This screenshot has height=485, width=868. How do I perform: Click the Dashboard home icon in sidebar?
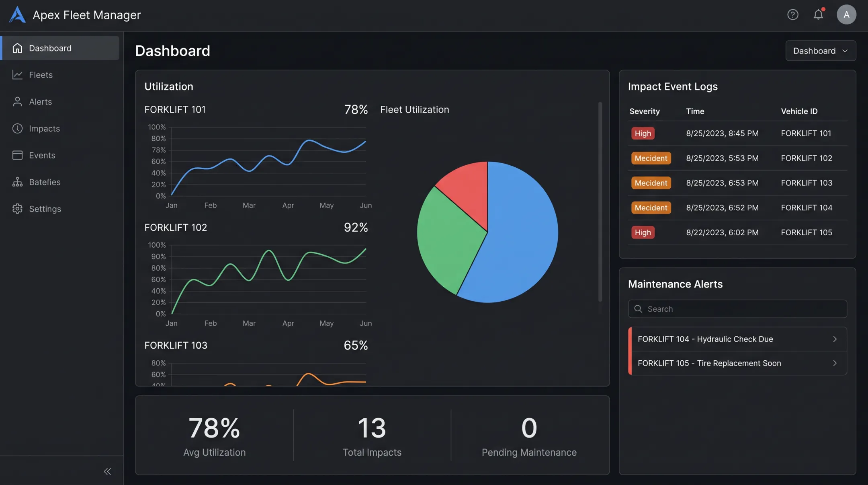(17, 48)
